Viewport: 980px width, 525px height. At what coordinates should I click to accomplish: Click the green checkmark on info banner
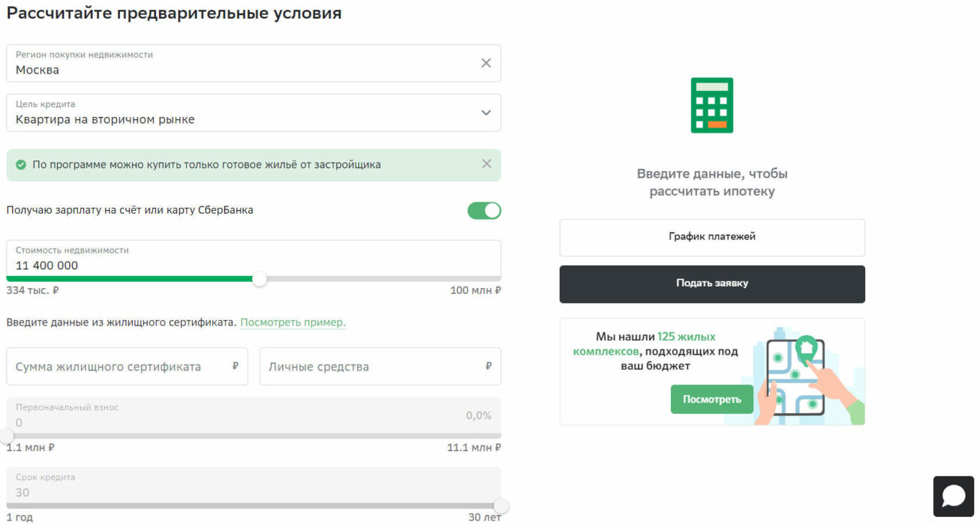click(20, 164)
